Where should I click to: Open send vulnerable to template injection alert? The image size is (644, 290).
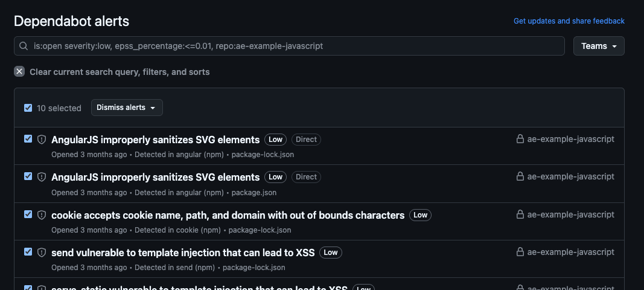pyautogui.click(x=183, y=253)
